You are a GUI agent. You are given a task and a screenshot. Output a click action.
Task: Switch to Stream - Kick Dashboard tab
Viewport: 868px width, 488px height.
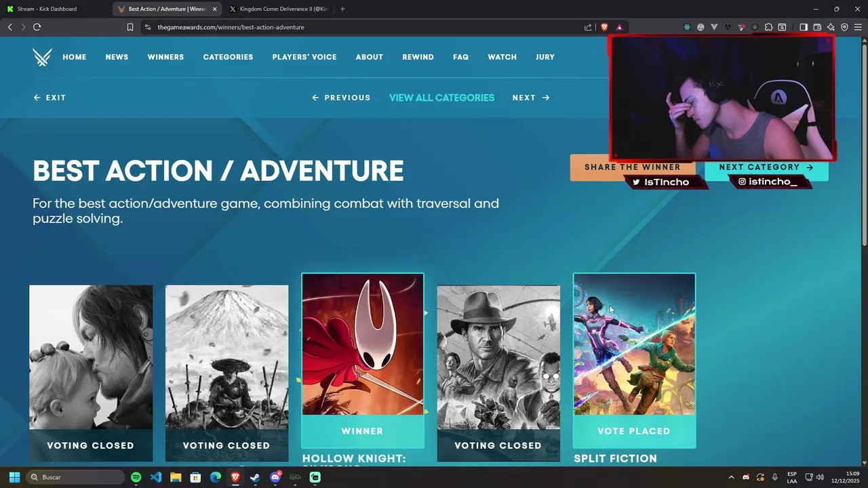point(56,9)
